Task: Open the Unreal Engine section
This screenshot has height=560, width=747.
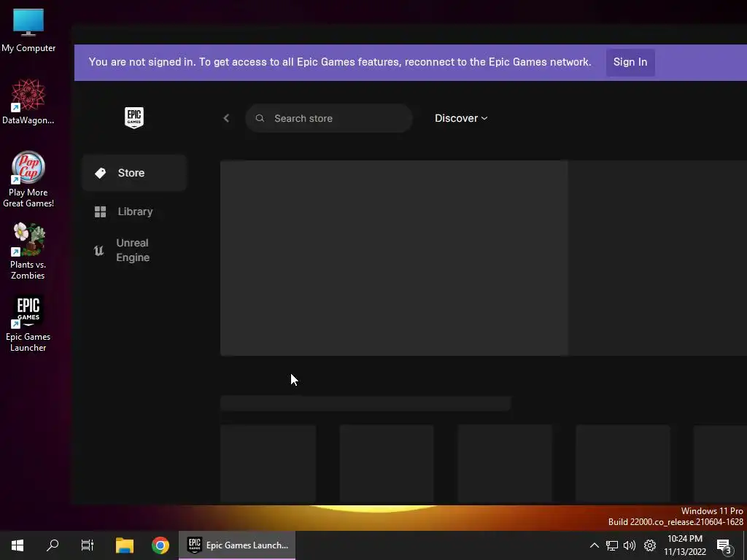Action: click(134, 250)
